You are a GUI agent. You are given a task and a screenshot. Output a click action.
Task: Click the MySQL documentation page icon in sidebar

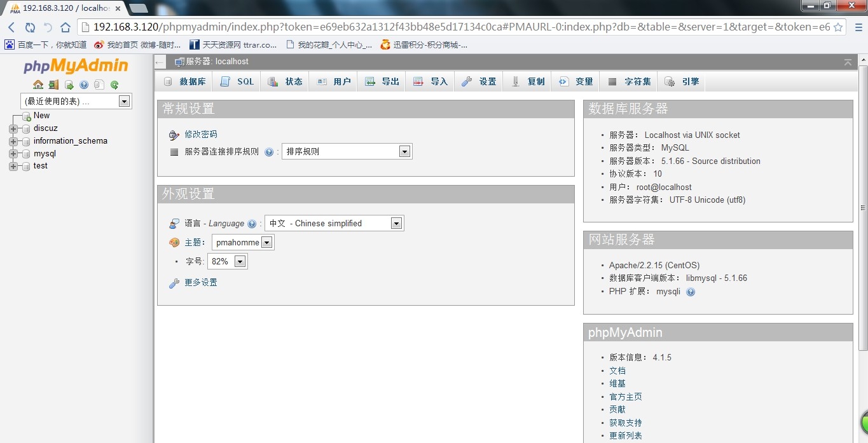pyautogui.click(x=99, y=85)
